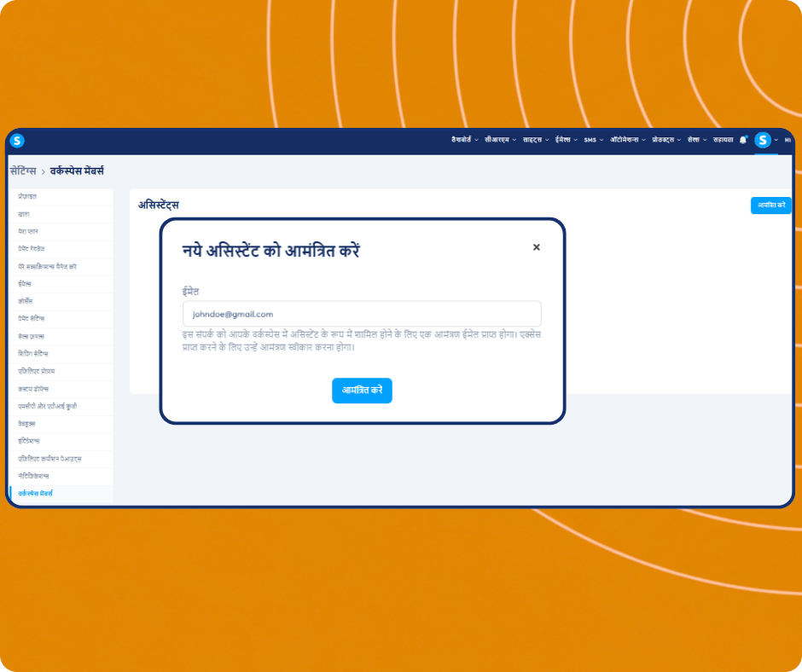
Task: Open the SMS dropdown menu
Action: [x=593, y=140]
